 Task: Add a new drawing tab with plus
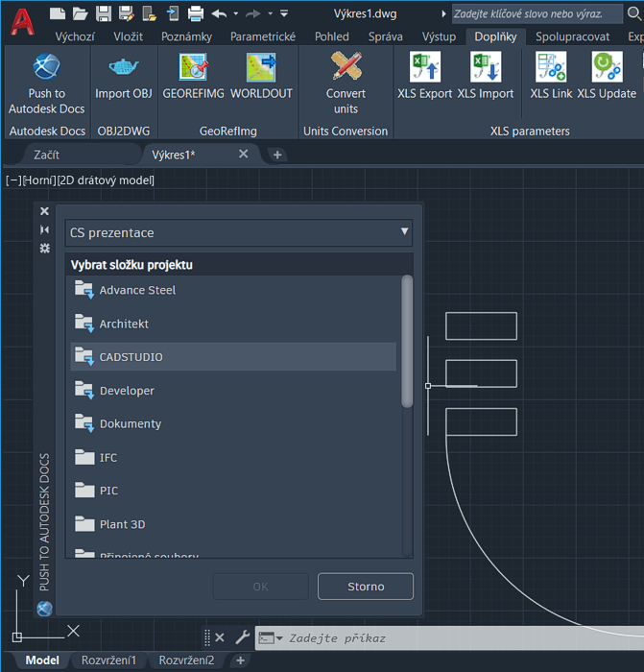[x=277, y=155]
